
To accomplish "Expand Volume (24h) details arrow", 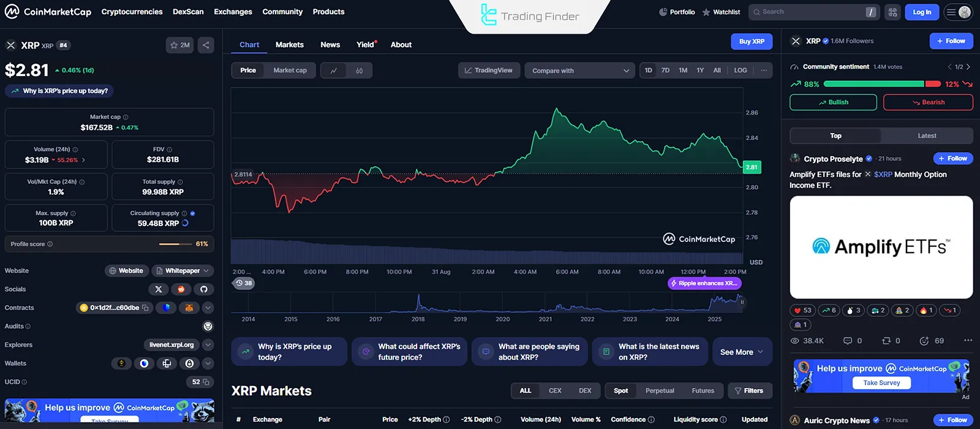I will 83,160.
